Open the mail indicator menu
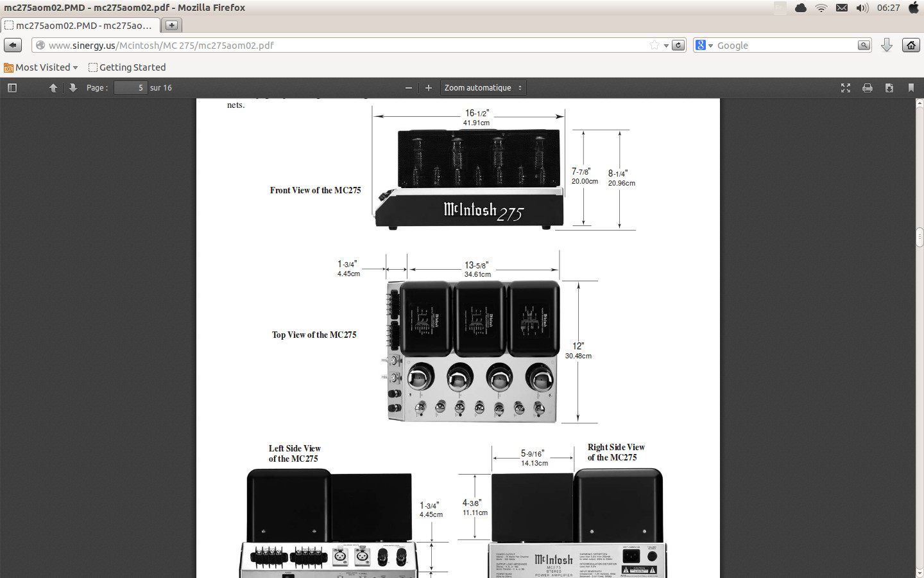Image resolution: width=924 pixels, height=578 pixels. coord(842,8)
